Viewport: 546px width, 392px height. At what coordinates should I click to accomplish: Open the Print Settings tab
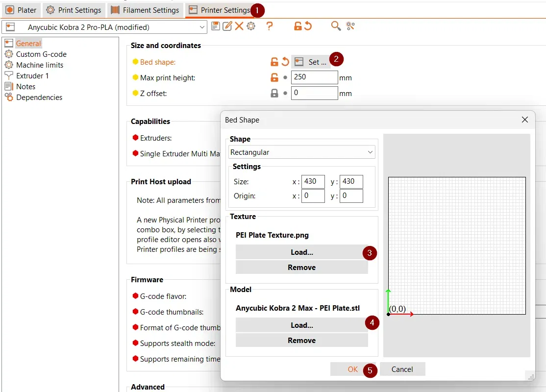click(x=74, y=10)
